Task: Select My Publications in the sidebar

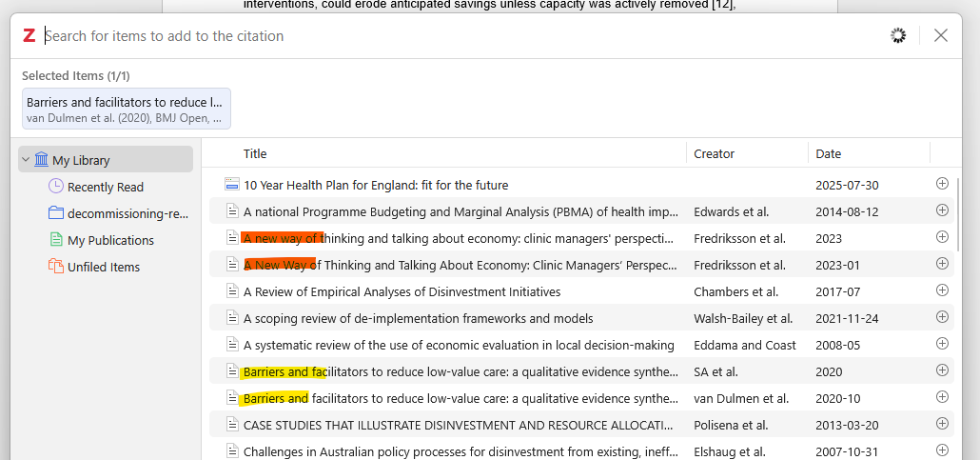Action: click(x=102, y=240)
